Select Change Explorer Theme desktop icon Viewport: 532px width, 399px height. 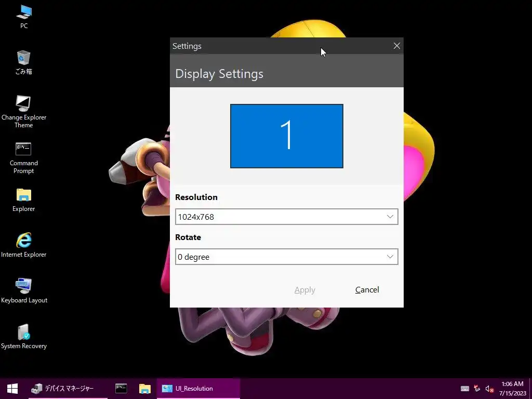tap(24, 112)
